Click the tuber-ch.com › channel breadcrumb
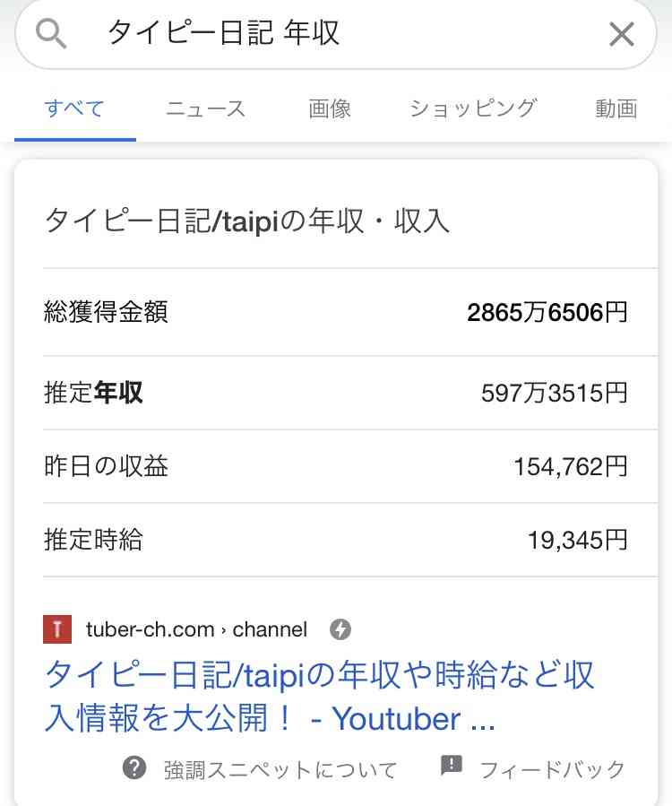Screen dimensions: 672x806 click(x=196, y=629)
